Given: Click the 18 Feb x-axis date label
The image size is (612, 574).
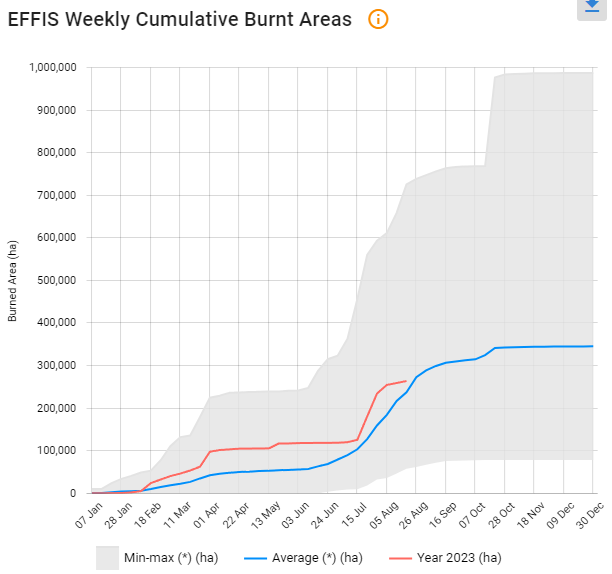Looking at the screenshot, I should (148, 515).
